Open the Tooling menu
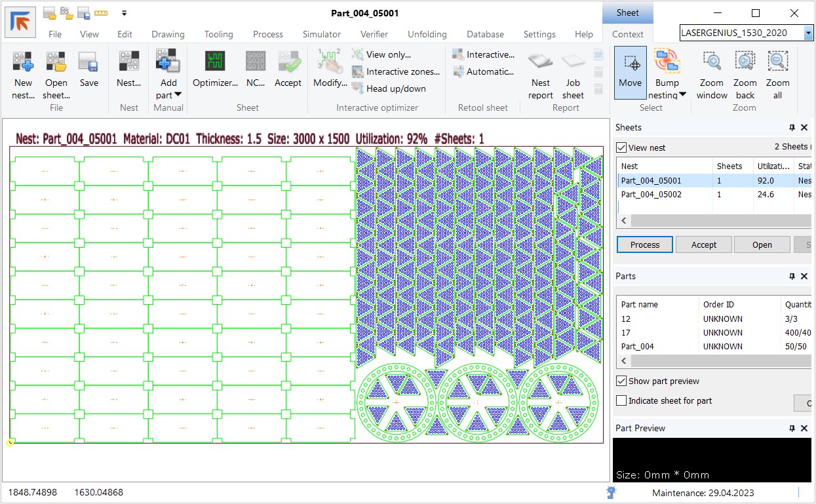Viewport: 816px width, 504px height. 218,34
